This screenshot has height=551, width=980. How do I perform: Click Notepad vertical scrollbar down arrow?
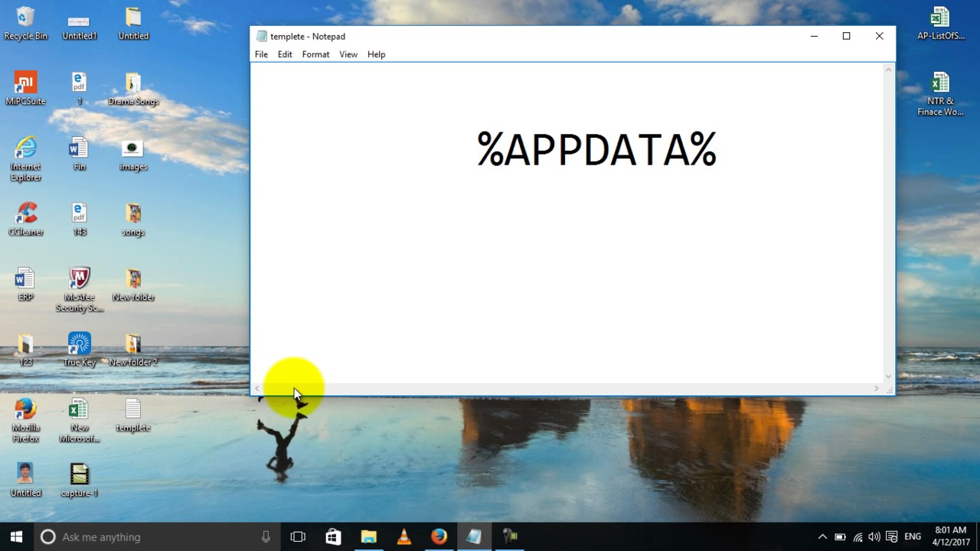tap(888, 377)
